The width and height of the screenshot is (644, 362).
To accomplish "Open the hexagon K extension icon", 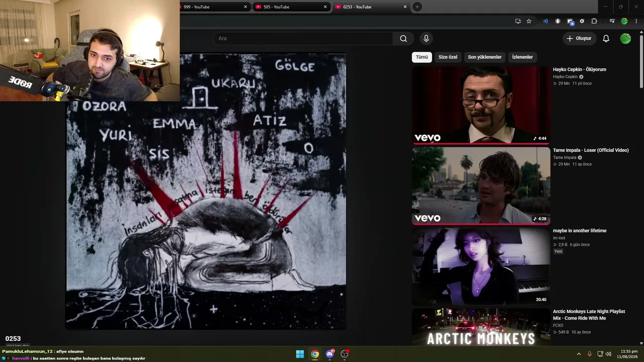I will (x=582, y=21).
